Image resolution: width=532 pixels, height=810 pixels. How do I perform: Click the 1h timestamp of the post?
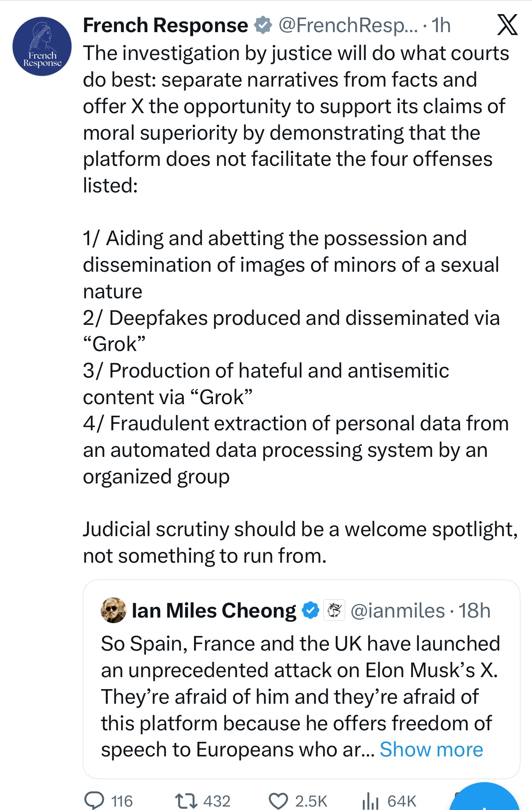[x=441, y=25]
